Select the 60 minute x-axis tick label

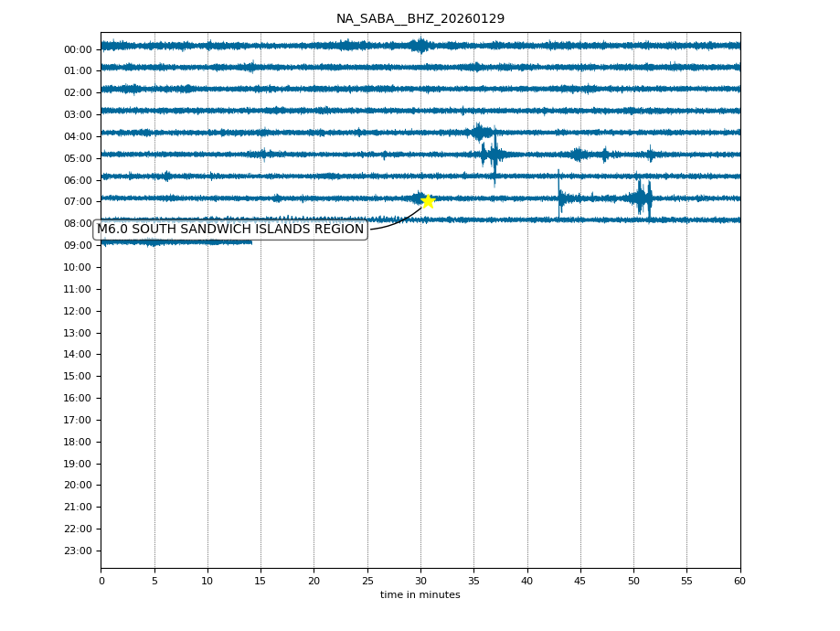pos(739,581)
